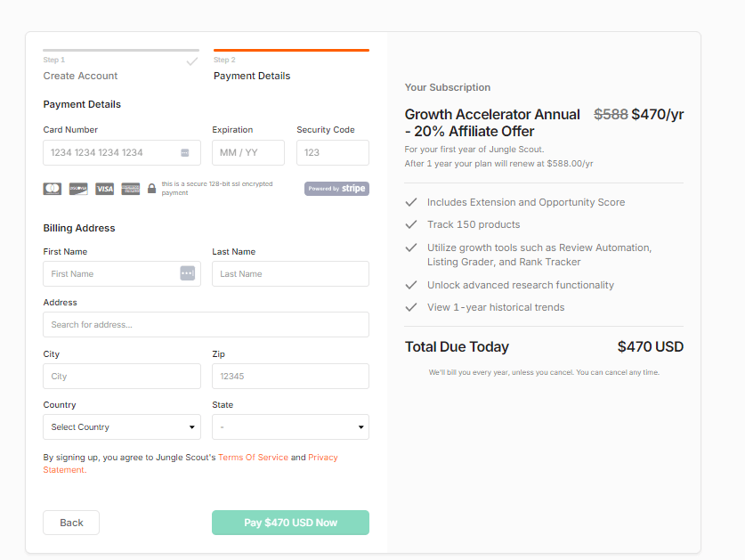Click the autofill icon in First Name field
Viewport: 745px width, 560px height.
click(187, 273)
